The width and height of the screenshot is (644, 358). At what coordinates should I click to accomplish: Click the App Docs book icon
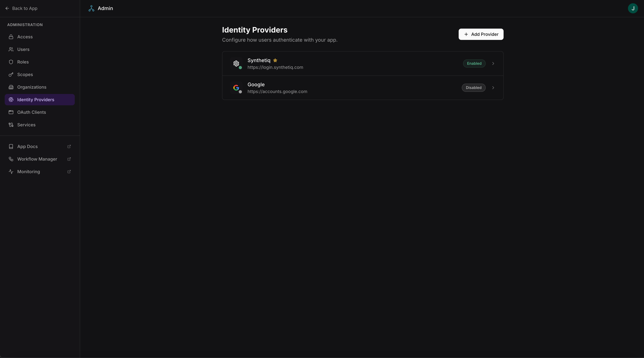(x=11, y=147)
